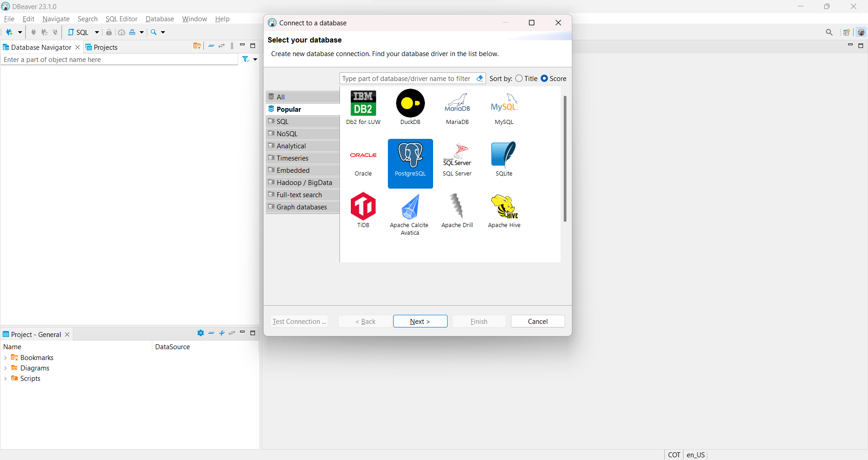
Task: Select the TiDB driver icon
Action: [x=363, y=210]
